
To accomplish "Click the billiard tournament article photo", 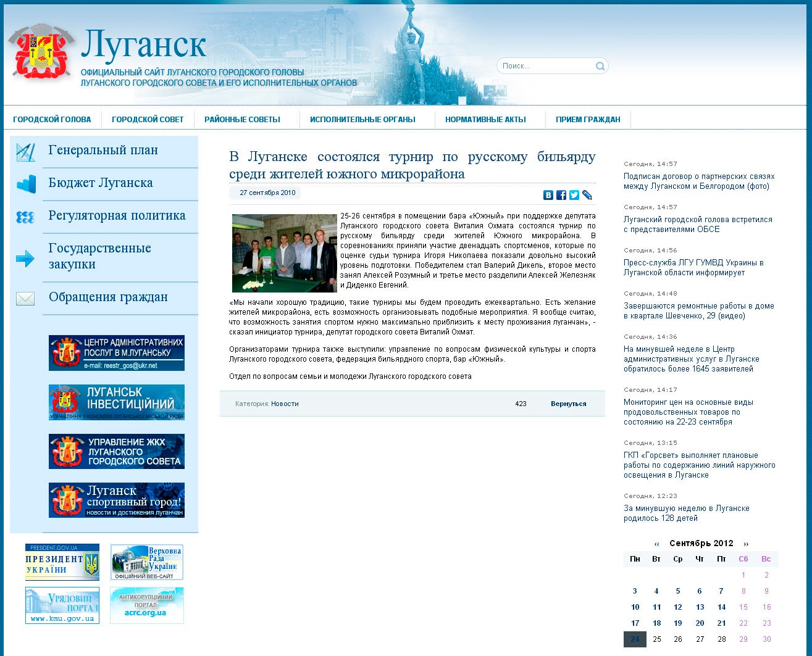I will 285,253.
